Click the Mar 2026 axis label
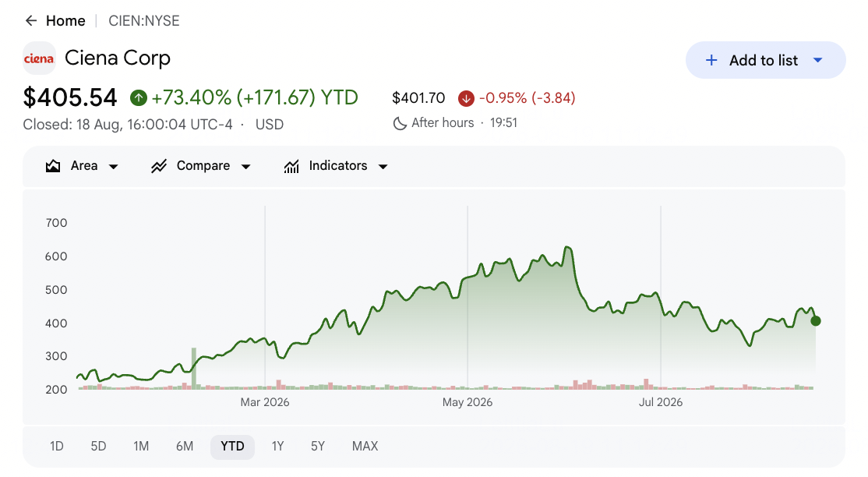The height and width of the screenshot is (477, 868). pyautogui.click(x=265, y=402)
